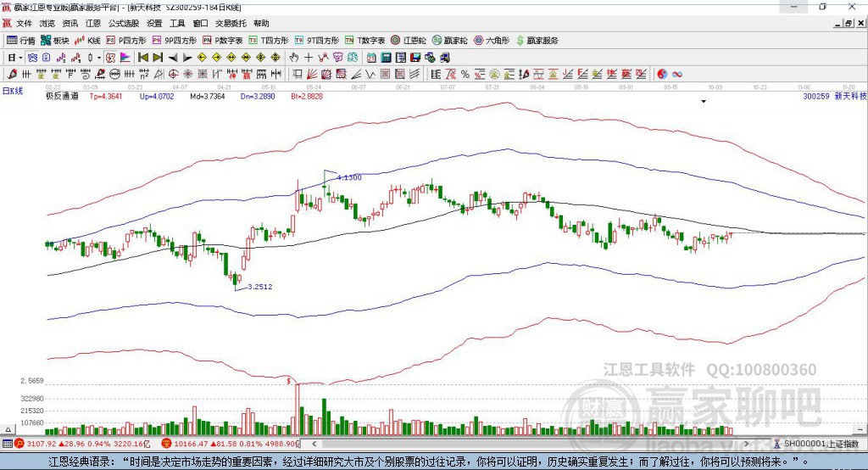The image size is (868, 470).
Task: Open the calendar icon
Action: tap(371, 58)
